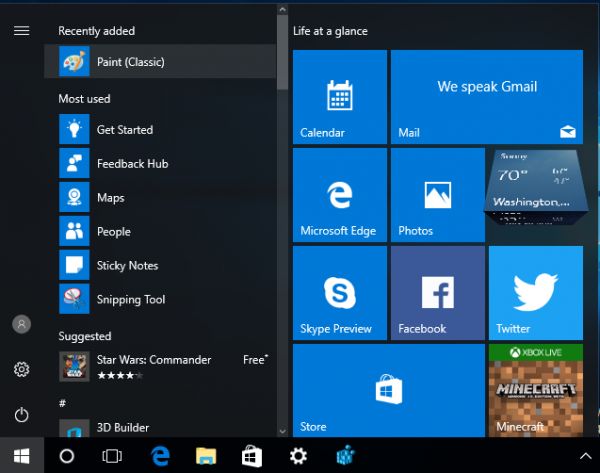Image resolution: width=600 pixels, height=473 pixels.
Task: Click the Star Wars: Commander star rating
Action: click(x=120, y=375)
